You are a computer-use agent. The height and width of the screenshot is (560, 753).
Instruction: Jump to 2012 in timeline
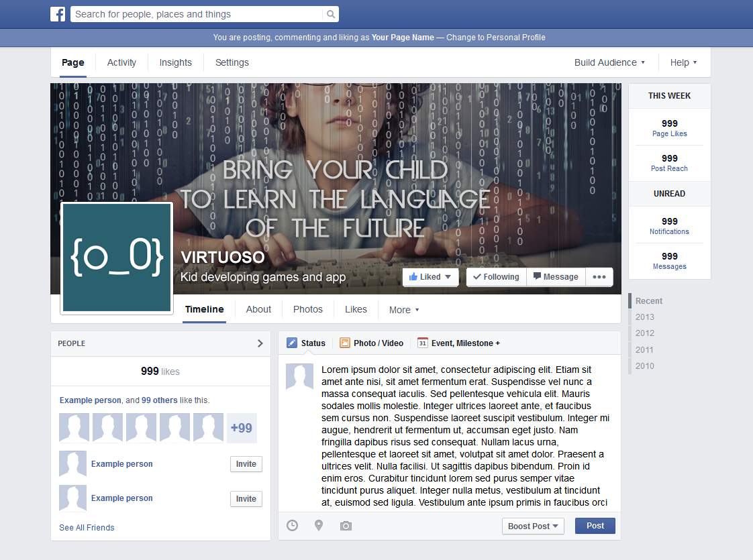point(644,333)
